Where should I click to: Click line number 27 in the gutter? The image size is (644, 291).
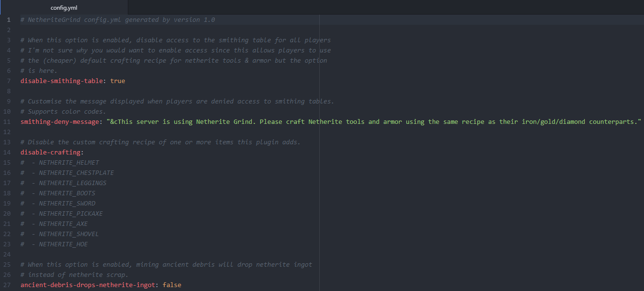click(7, 285)
